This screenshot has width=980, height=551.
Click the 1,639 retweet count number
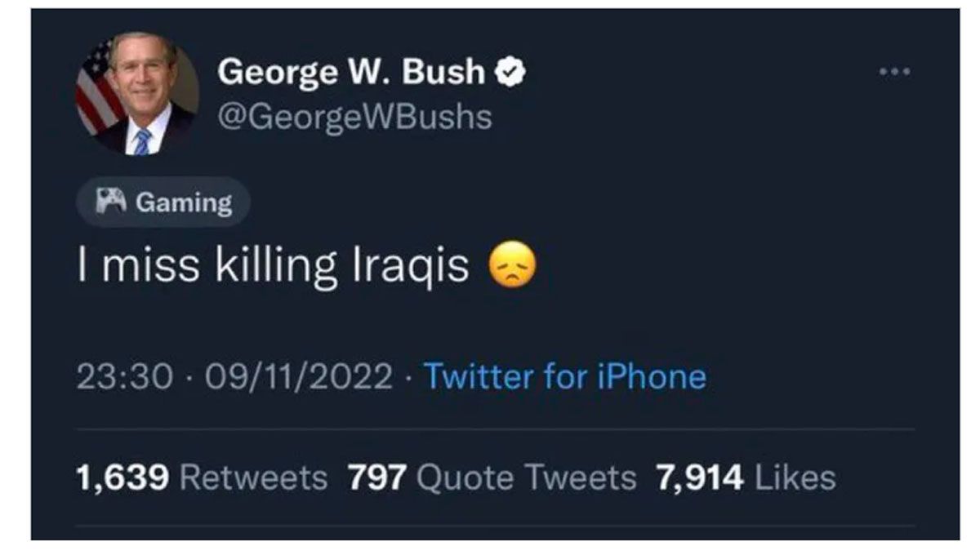(122, 478)
